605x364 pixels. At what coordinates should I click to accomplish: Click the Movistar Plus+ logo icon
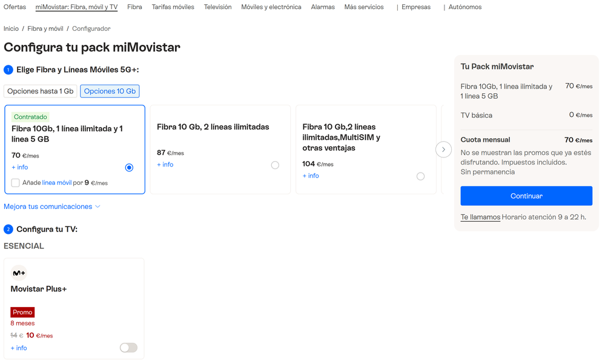click(19, 273)
